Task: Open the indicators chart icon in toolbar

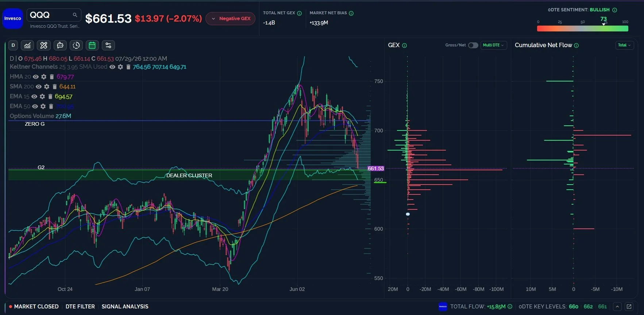Action: pyautogui.click(x=27, y=45)
